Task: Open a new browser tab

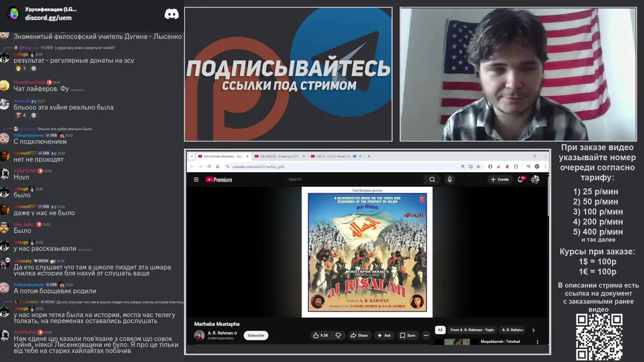Action: click(x=369, y=156)
